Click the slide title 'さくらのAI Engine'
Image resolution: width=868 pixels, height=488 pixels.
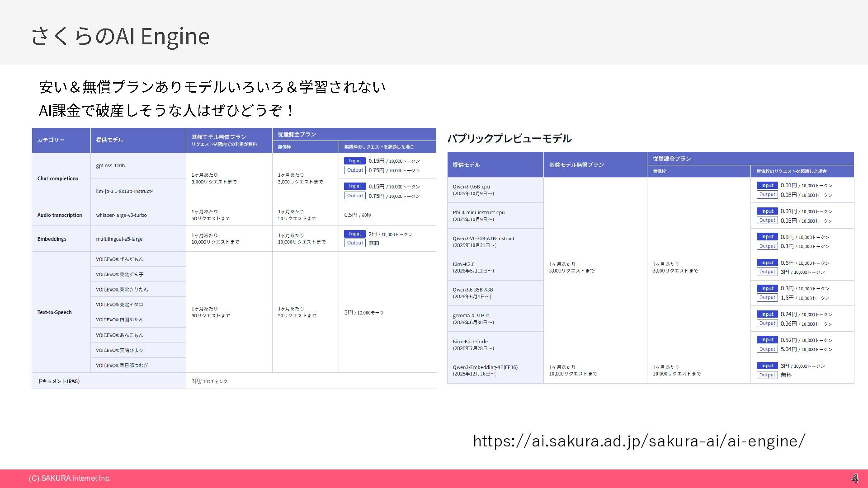coord(120,36)
